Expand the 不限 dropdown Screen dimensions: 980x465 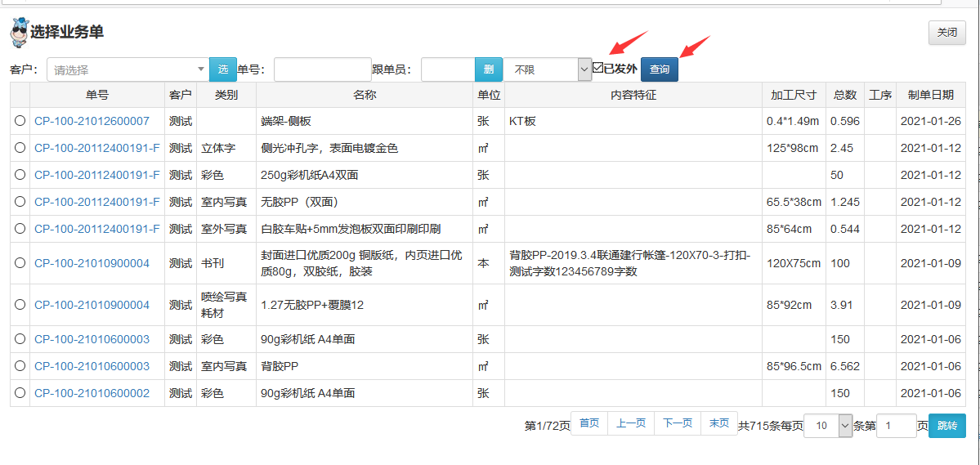[x=548, y=69]
